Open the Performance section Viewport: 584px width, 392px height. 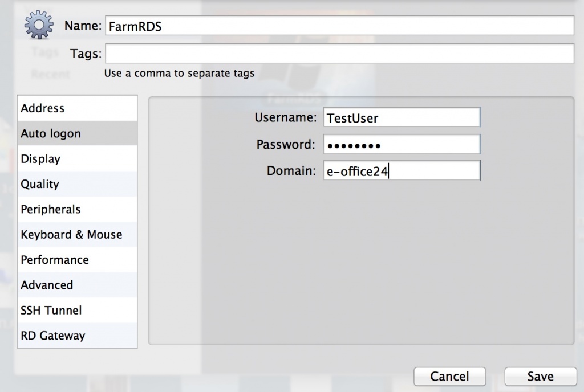[77, 260]
